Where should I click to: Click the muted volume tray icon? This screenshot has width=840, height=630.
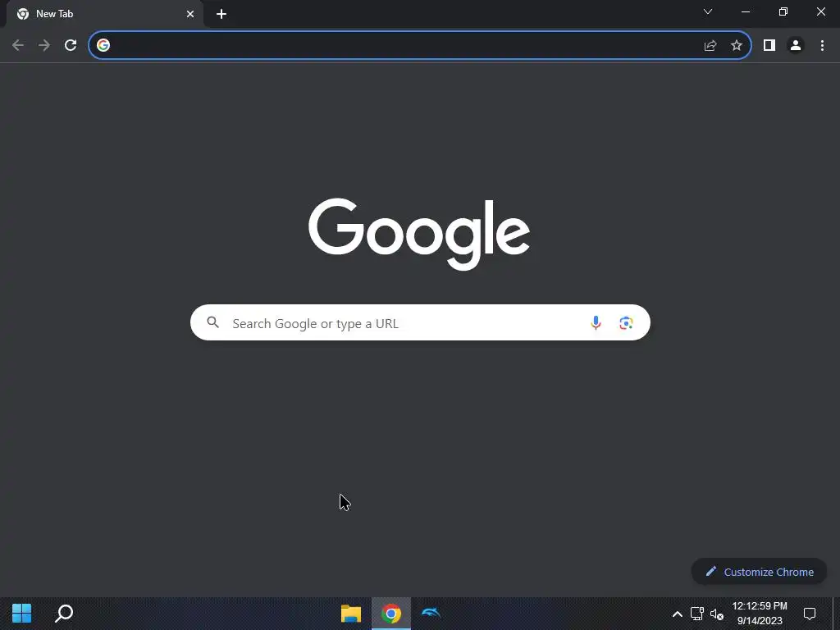pyautogui.click(x=717, y=614)
